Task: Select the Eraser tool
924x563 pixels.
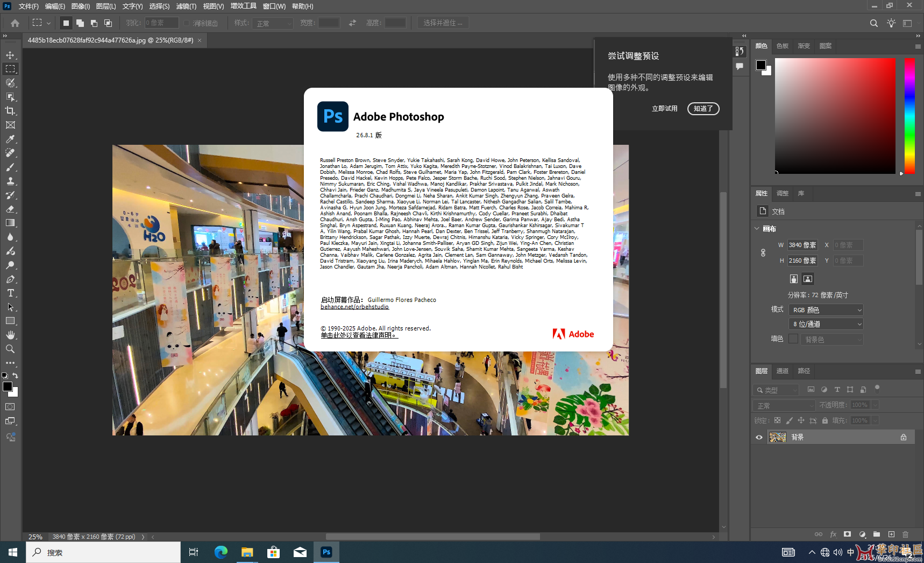Action: click(x=10, y=209)
